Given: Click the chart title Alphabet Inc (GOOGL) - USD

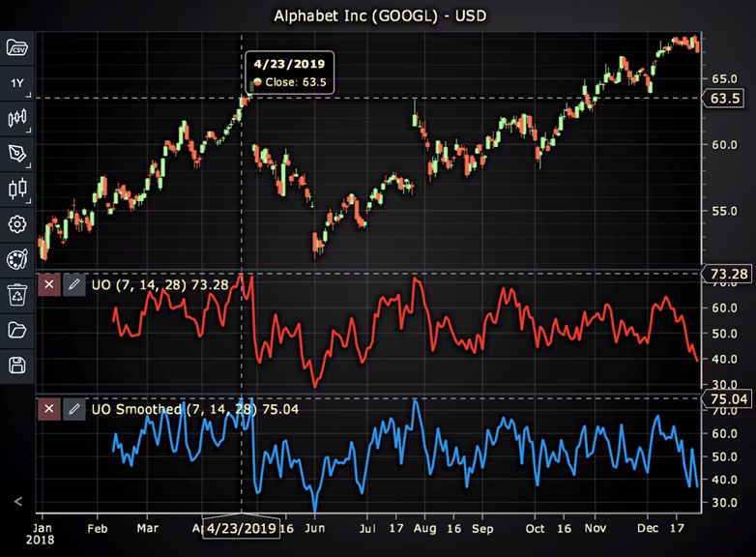Looking at the screenshot, I should pyautogui.click(x=380, y=15).
